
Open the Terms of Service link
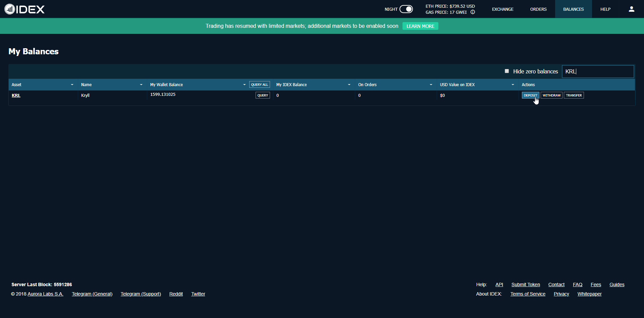[528, 294]
